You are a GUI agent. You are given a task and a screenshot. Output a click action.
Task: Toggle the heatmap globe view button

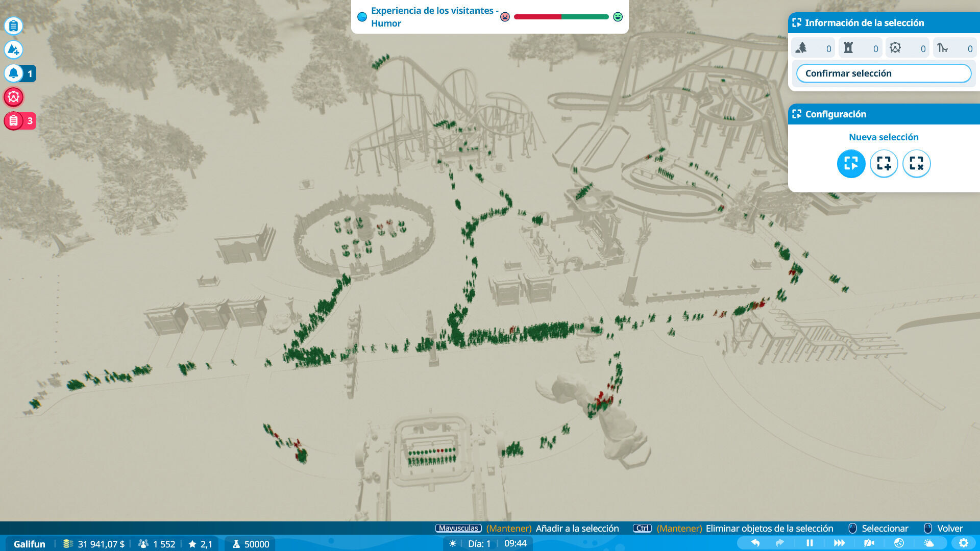pyautogui.click(x=899, y=543)
